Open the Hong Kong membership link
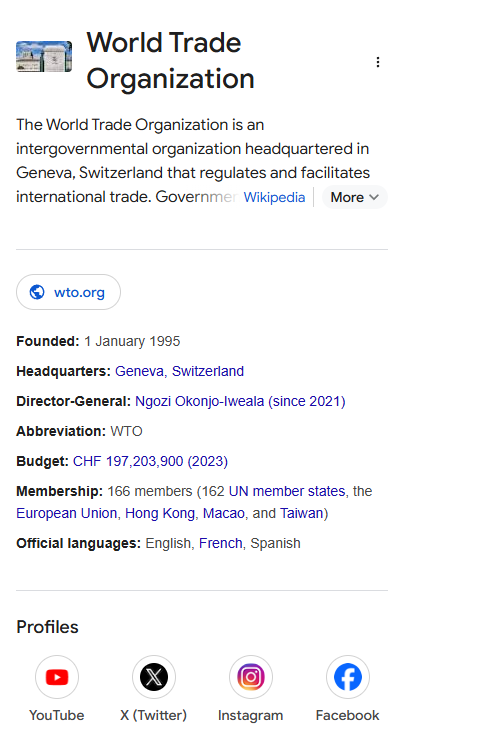 160,513
